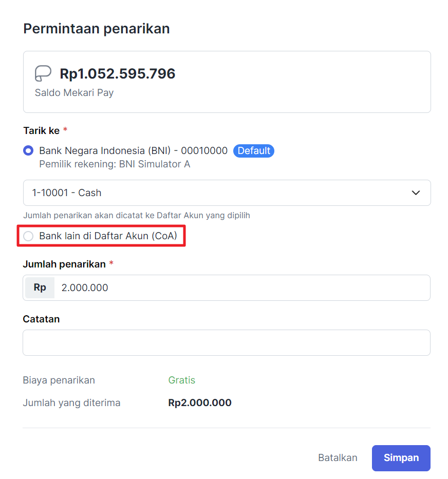Click the Pemilik rekening: BNI Simulator A text
The width and height of the screenshot is (448, 479).
coord(115,164)
